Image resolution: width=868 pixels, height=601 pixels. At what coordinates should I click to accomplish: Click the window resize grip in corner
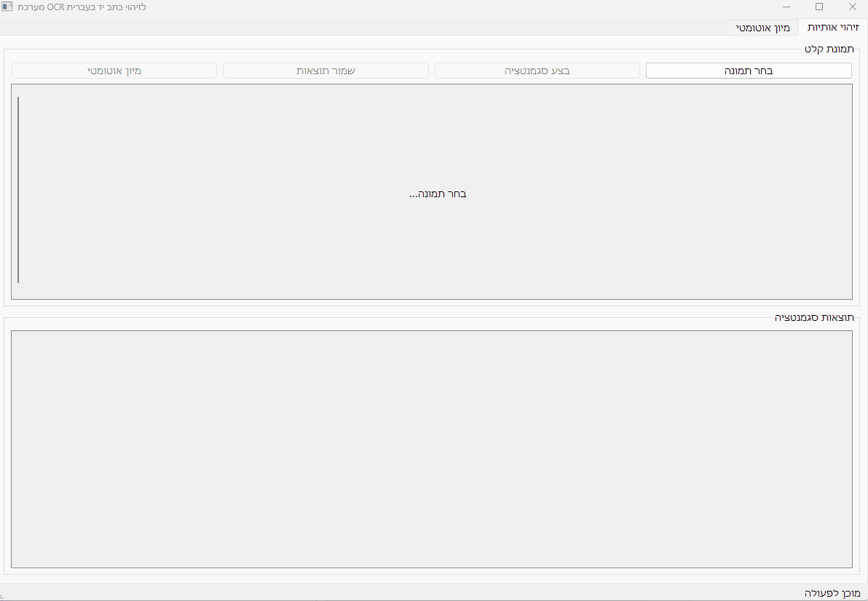[x=3, y=597]
